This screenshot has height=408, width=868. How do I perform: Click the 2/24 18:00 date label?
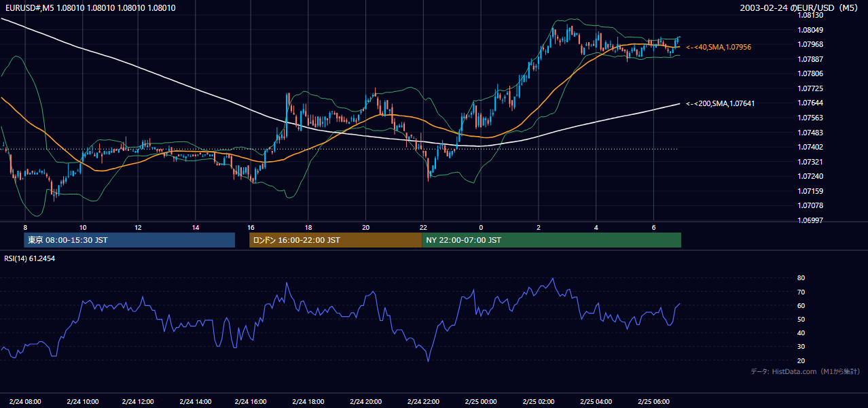(308, 401)
